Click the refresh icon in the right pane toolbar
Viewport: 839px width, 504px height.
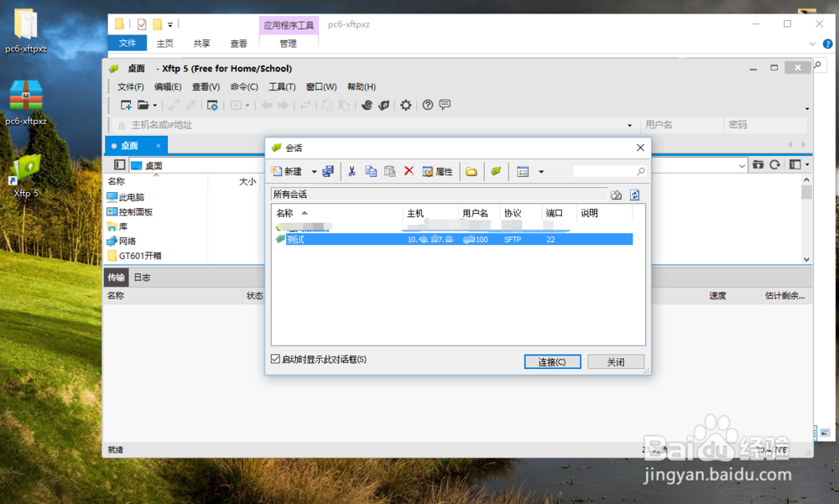point(774,164)
